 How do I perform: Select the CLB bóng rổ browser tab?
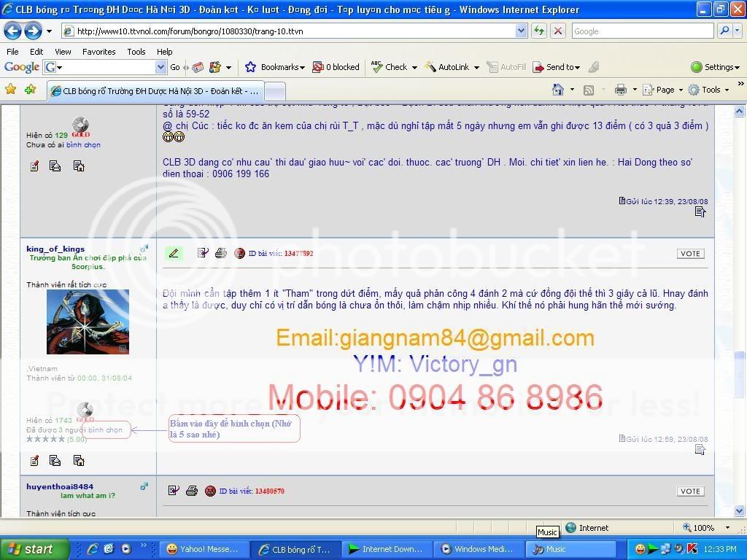(155, 90)
